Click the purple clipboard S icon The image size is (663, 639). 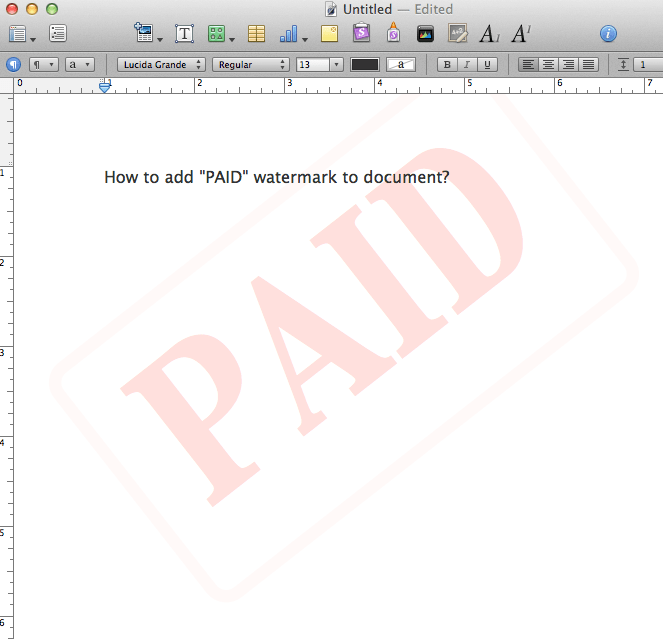pos(362,33)
